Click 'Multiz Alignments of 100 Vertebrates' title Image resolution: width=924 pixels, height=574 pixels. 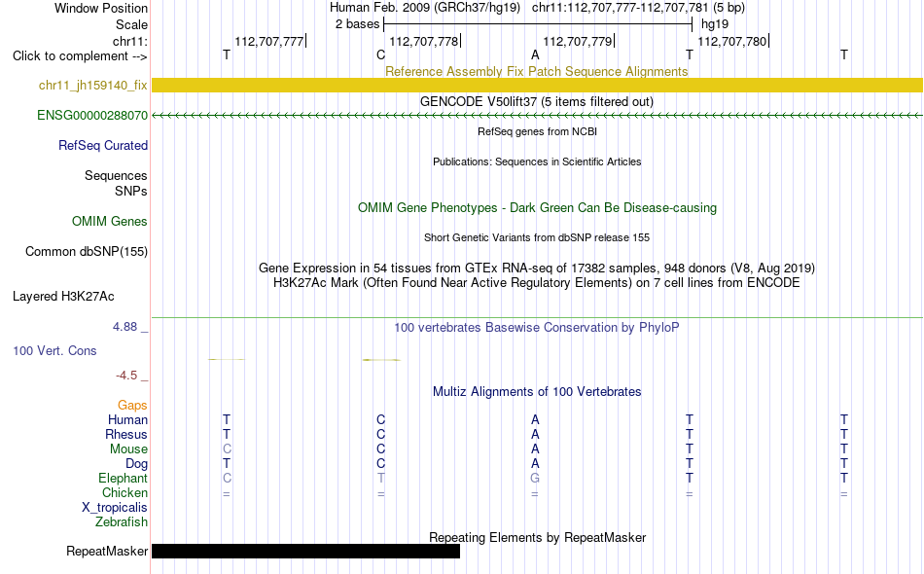[x=537, y=392]
